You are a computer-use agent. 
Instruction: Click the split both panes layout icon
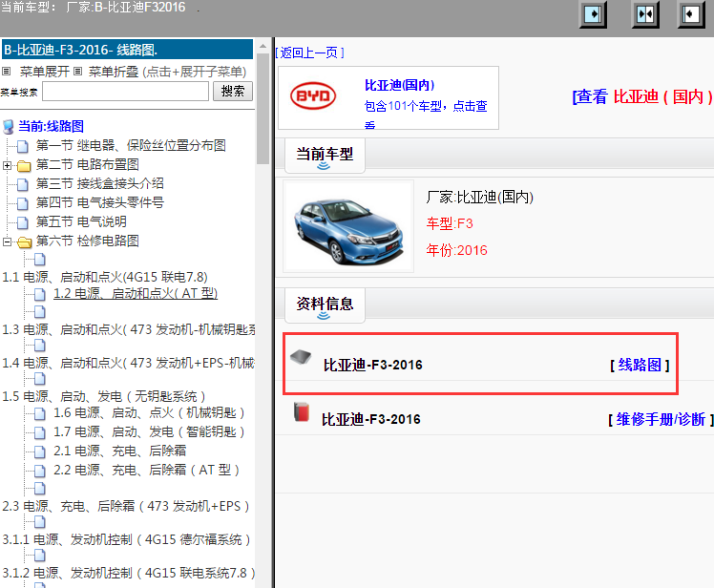click(x=645, y=14)
